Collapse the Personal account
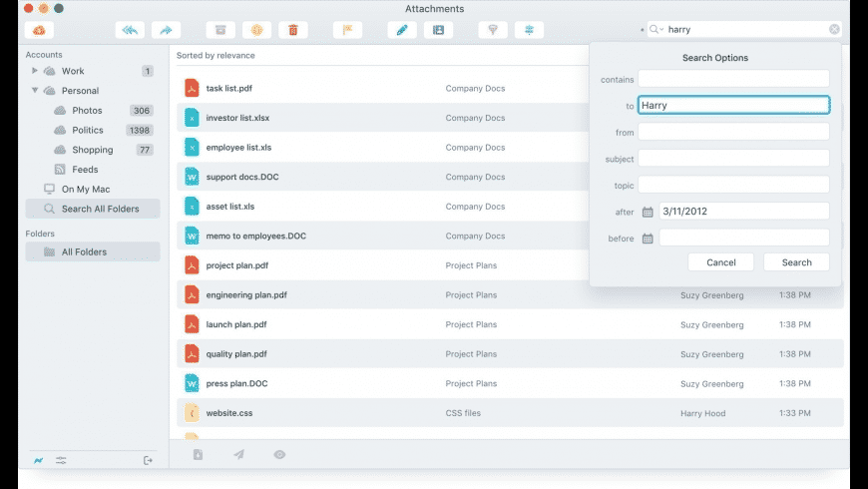Viewport: 868px width, 489px height. pyautogui.click(x=34, y=90)
